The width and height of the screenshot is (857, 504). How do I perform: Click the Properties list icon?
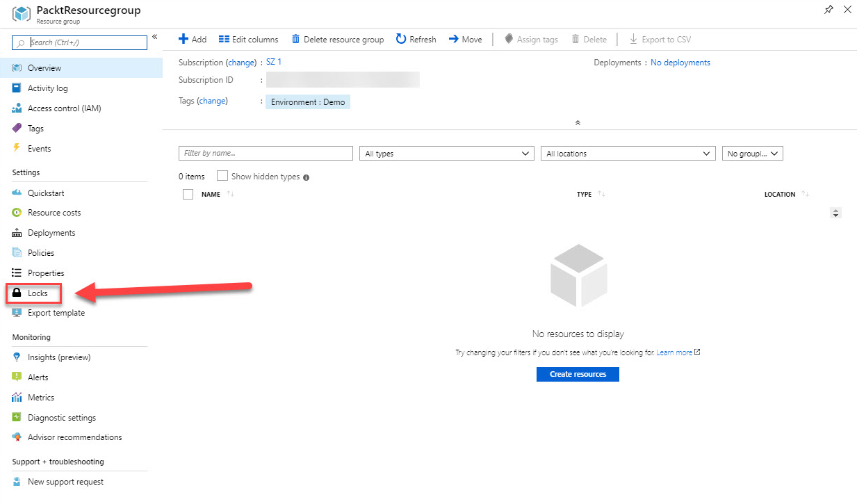17,273
